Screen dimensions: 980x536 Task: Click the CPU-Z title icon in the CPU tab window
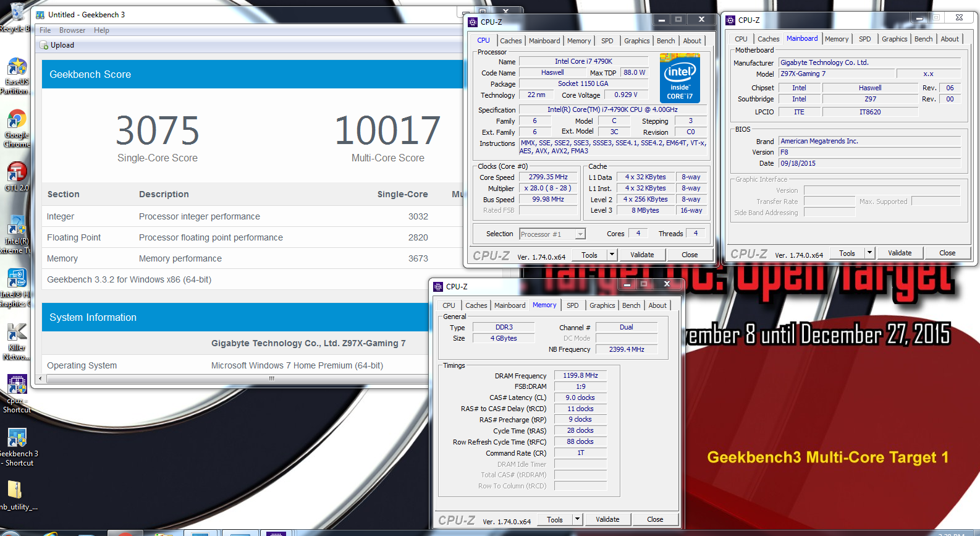point(473,22)
